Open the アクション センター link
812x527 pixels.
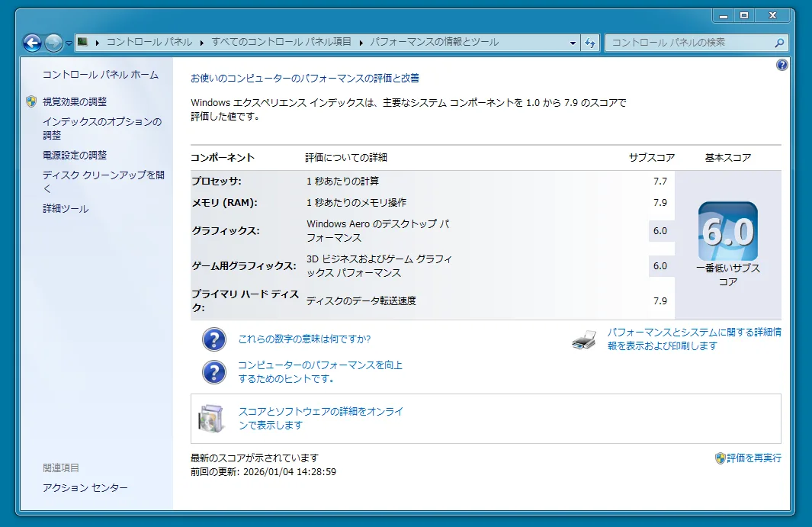[85, 488]
